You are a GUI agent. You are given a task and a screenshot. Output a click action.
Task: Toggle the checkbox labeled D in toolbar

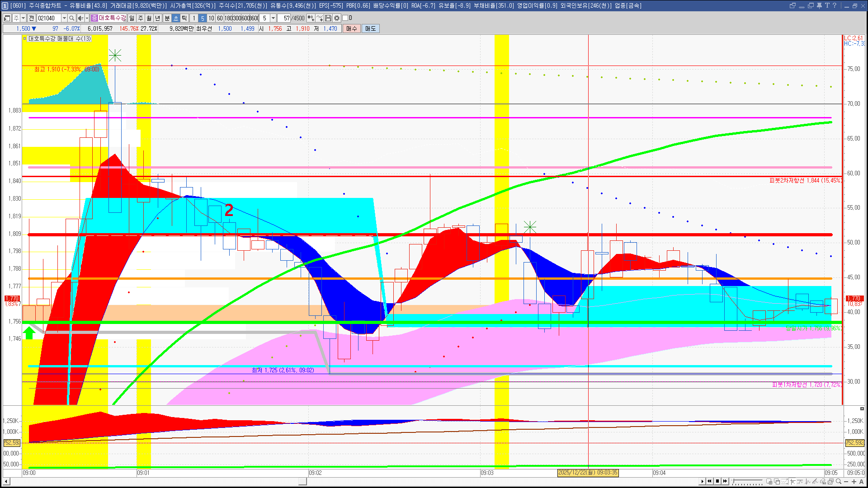tap(345, 18)
